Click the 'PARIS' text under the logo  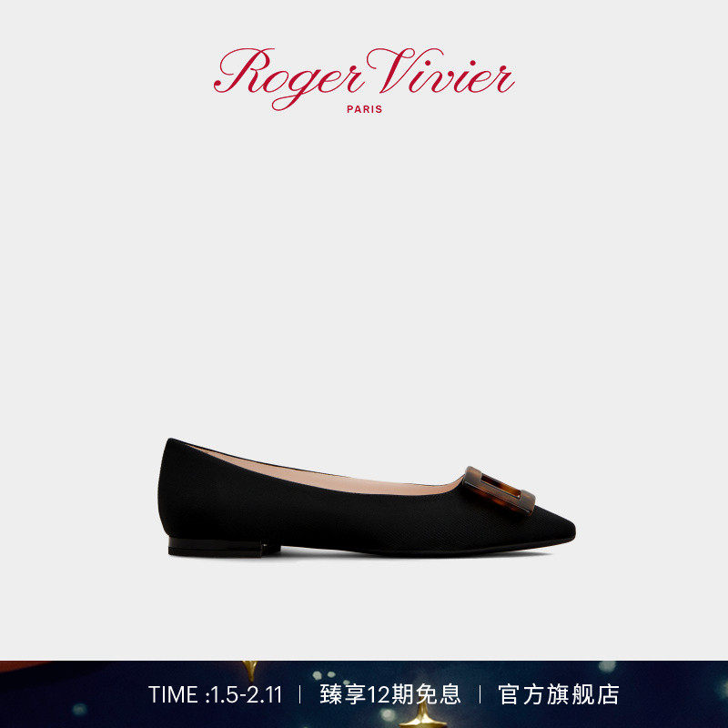pyautogui.click(x=365, y=109)
